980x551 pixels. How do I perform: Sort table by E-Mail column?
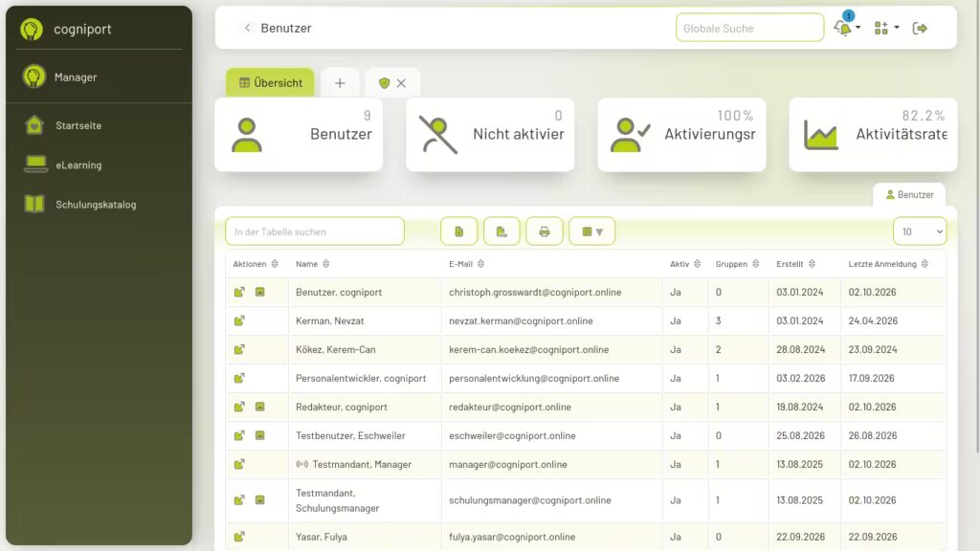pyautogui.click(x=466, y=264)
